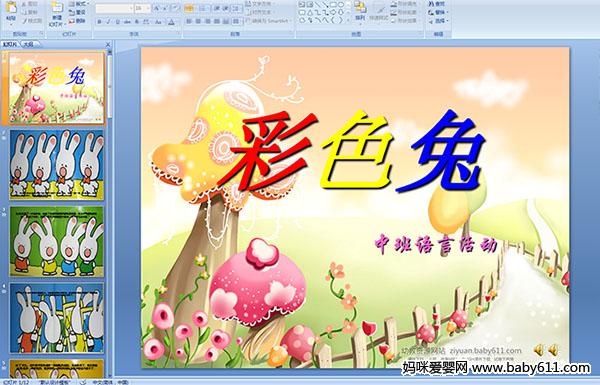Open the font size dropdown
This screenshot has width=600, height=385.
(x=142, y=8)
